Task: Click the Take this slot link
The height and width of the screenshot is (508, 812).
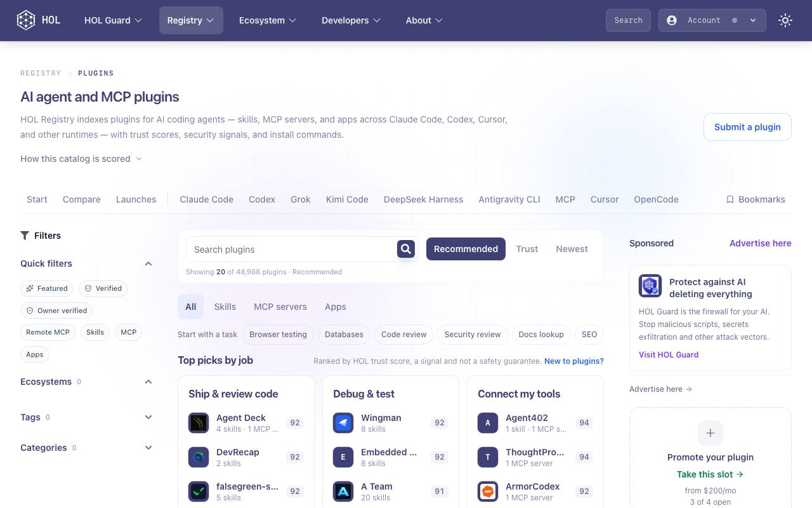Action: click(x=710, y=474)
